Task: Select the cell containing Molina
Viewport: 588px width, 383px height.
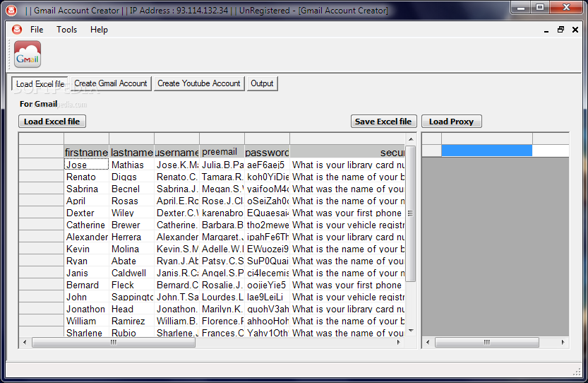Action: tap(131, 249)
